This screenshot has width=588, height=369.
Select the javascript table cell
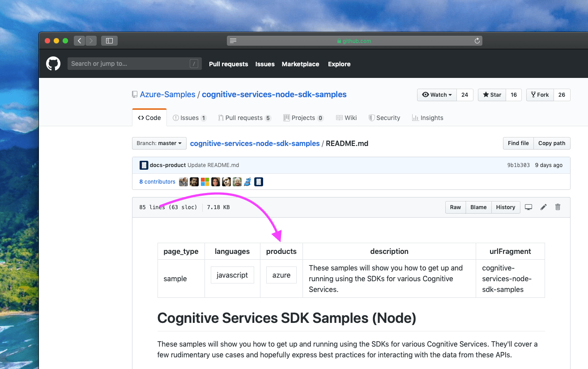tap(232, 275)
